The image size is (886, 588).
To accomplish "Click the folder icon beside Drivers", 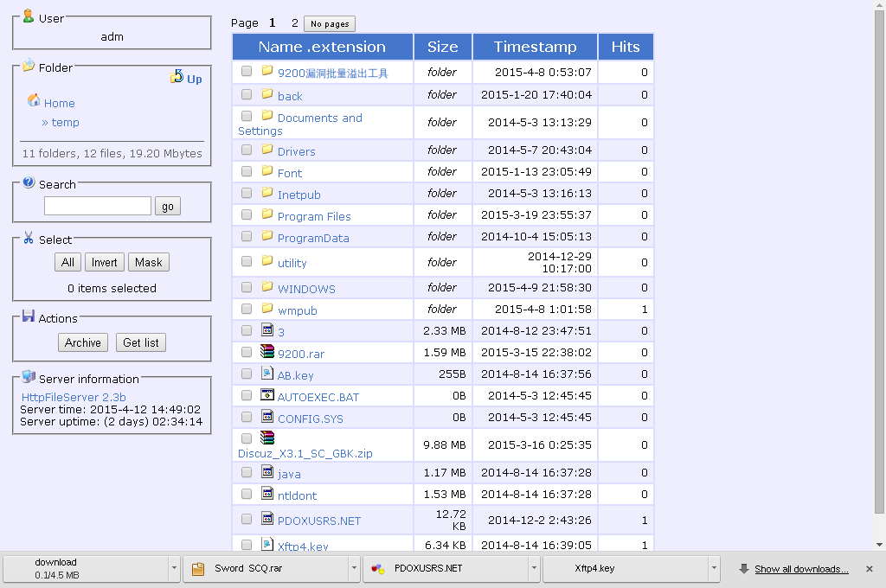I will (x=267, y=149).
